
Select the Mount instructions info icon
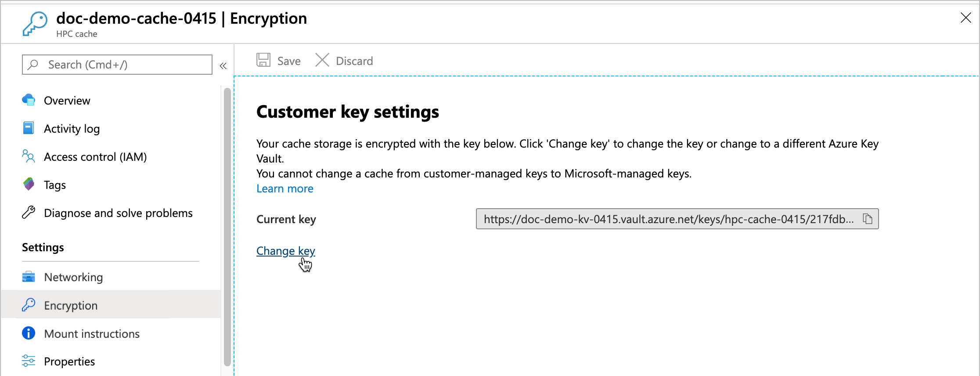click(28, 333)
